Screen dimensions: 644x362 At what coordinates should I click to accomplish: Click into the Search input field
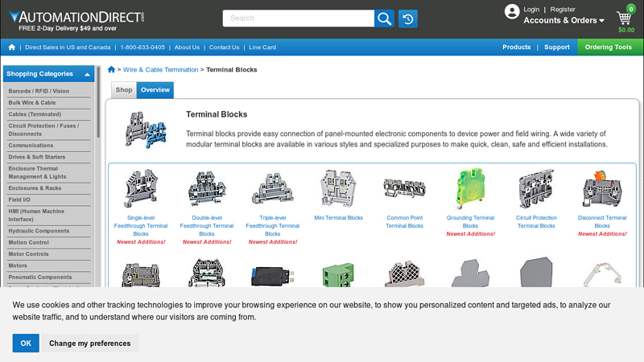pos(298,19)
